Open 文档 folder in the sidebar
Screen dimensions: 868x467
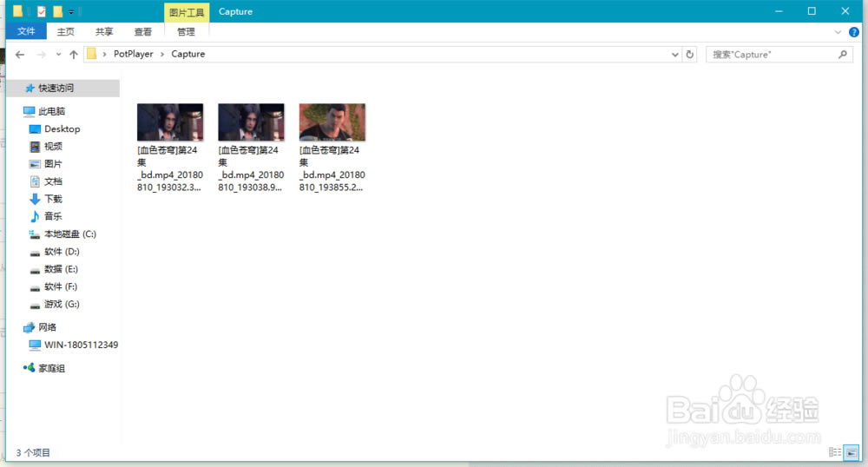[x=53, y=181]
